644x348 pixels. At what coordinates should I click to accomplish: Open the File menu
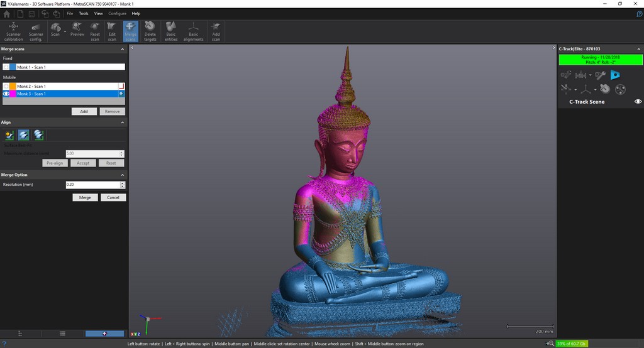tap(70, 14)
